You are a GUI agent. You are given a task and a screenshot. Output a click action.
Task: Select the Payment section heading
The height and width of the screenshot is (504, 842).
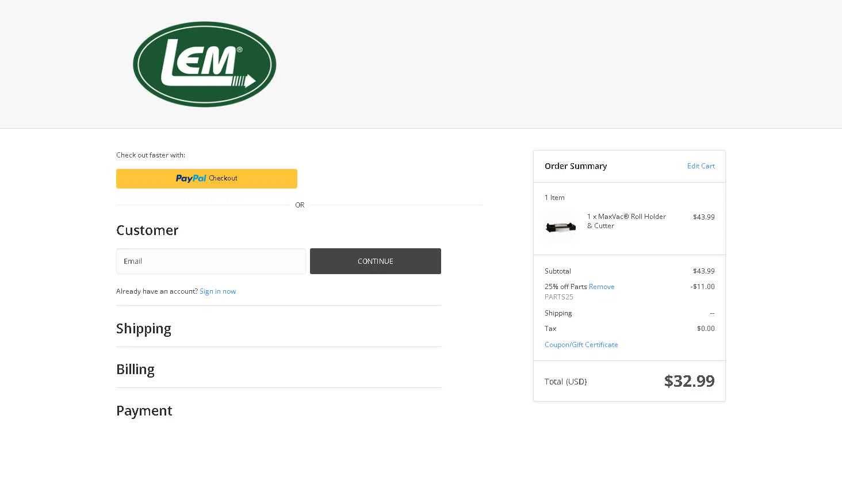click(144, 411)
